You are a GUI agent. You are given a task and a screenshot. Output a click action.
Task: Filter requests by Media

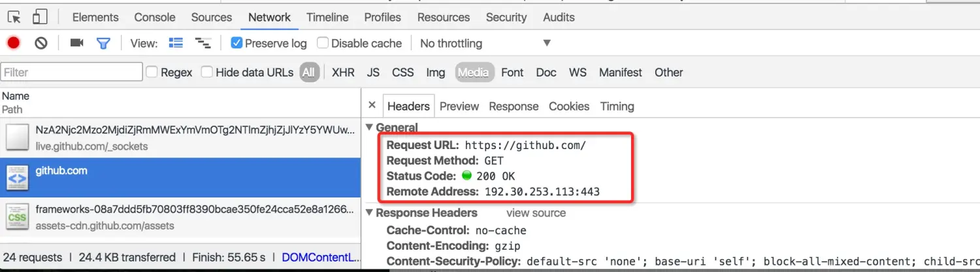click(x=473, y=72)
